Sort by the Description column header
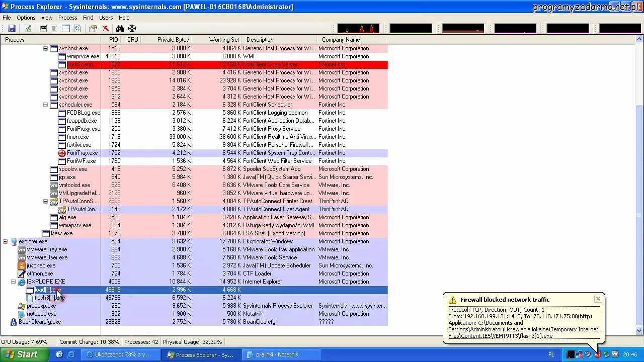644x362 pixels. (x=280, y=40)
